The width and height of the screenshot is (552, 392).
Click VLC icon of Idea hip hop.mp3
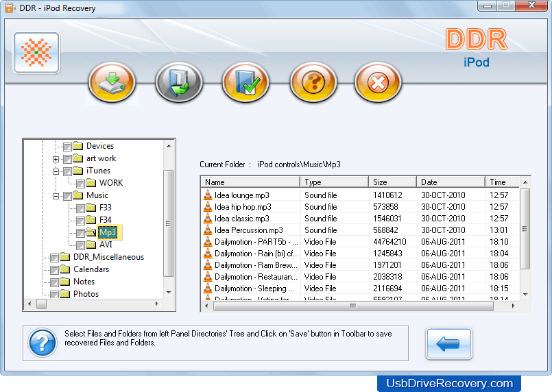click(x=208, y=206)
